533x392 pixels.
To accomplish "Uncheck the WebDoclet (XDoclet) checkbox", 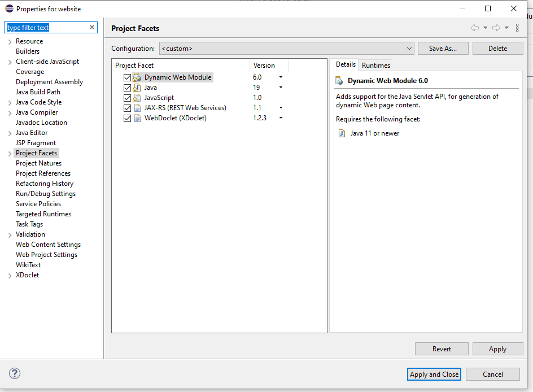I will (127, 118).
